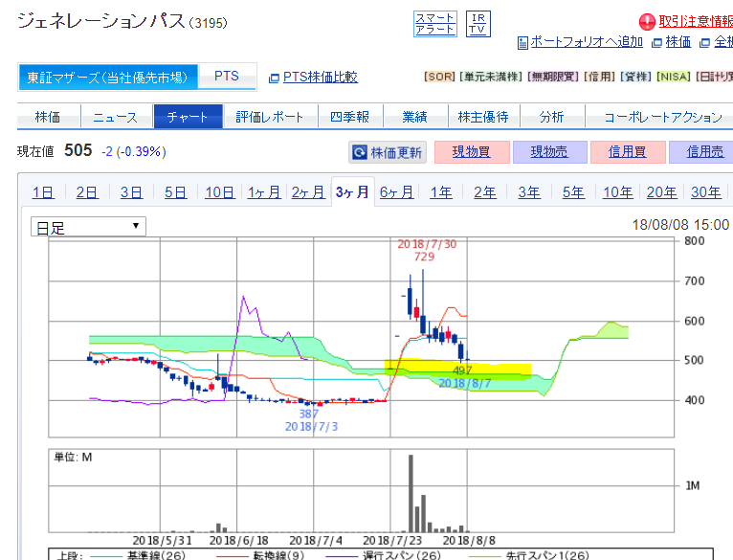733x560 pixels.
Task: Open the IR TV icon
Action: click(478, 24)
